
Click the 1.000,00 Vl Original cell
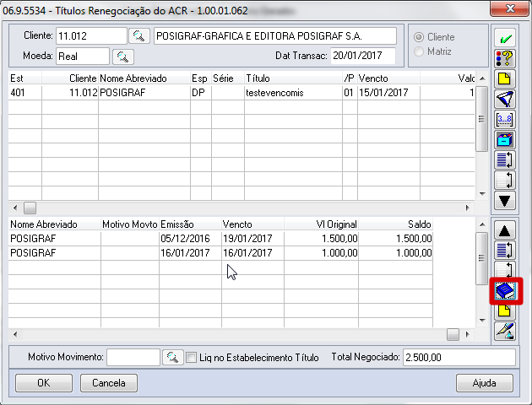point(321,253)
